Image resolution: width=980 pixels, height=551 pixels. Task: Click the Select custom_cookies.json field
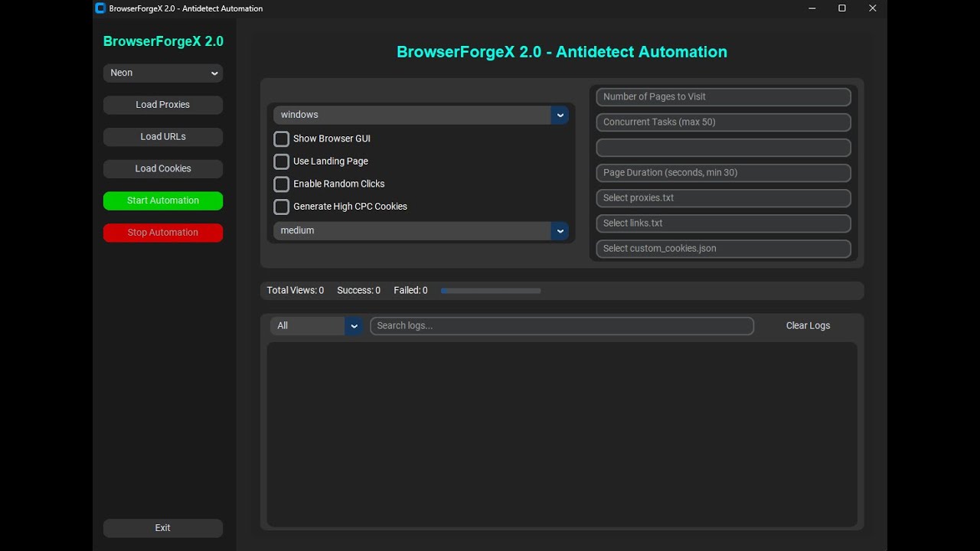[724, 249]
